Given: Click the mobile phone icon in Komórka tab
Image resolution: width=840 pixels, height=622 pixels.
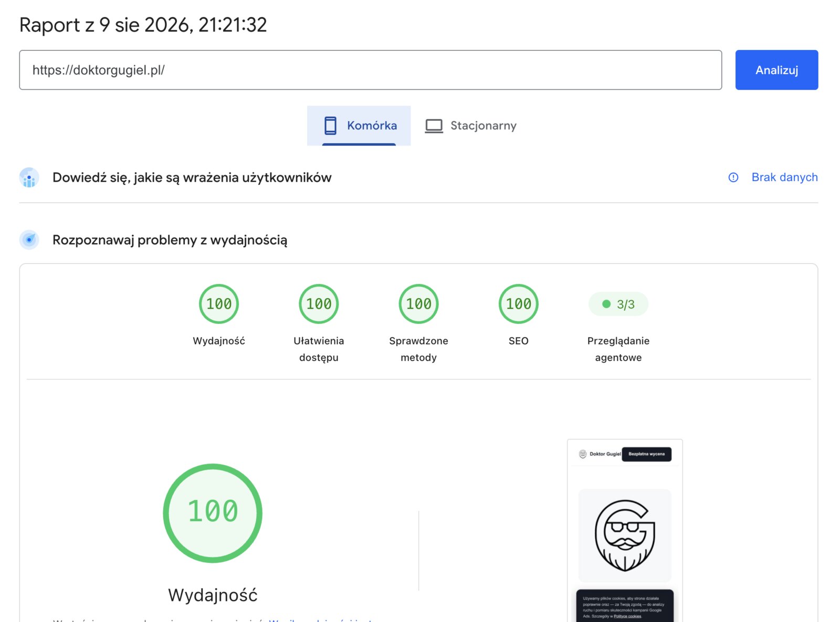Looking at the screenshot, I should pos(330,125).
